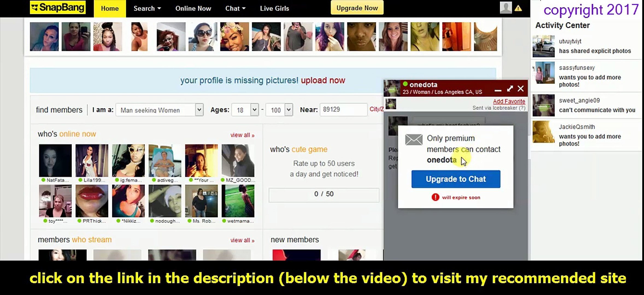This screenshot has height=295, width=644.
Task: Click the user profile avatar icon
Action: (505, 8)
